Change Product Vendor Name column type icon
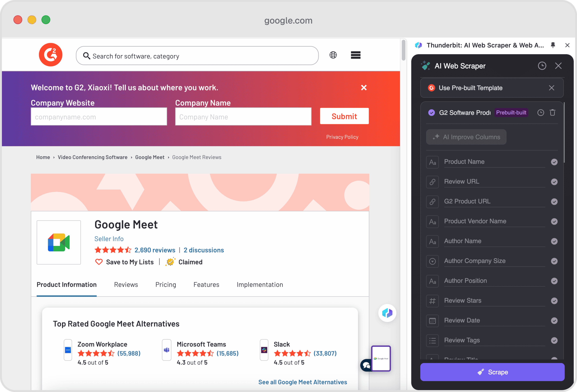The height and width of the screenshot is (392, 577). tap(432, 222)
